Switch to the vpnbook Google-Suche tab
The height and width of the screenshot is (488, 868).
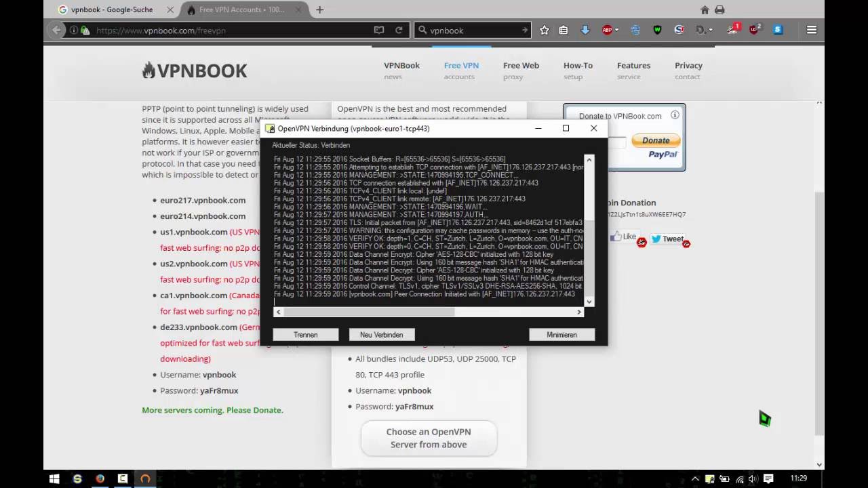[112, 10]
